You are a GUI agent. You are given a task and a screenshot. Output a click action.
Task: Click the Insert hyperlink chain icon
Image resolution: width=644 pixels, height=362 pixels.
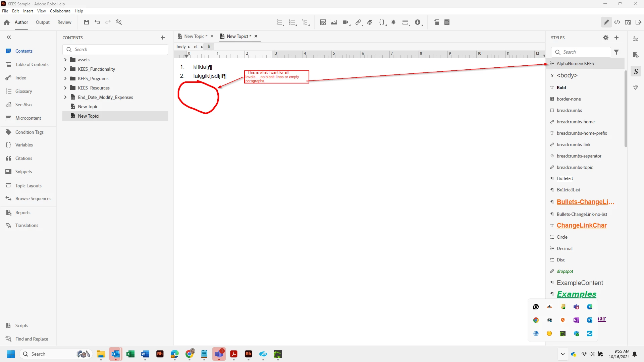click(358, 22)
